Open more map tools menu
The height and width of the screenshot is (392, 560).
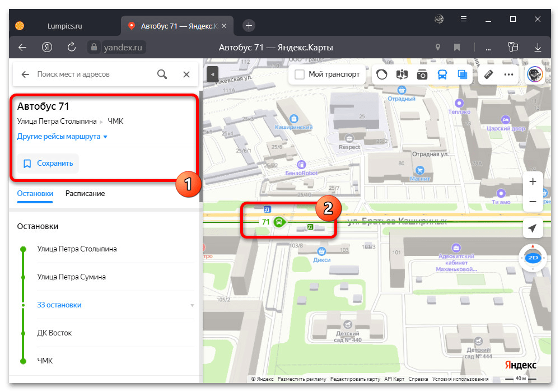pyautogui.click(x=508, y=74)
